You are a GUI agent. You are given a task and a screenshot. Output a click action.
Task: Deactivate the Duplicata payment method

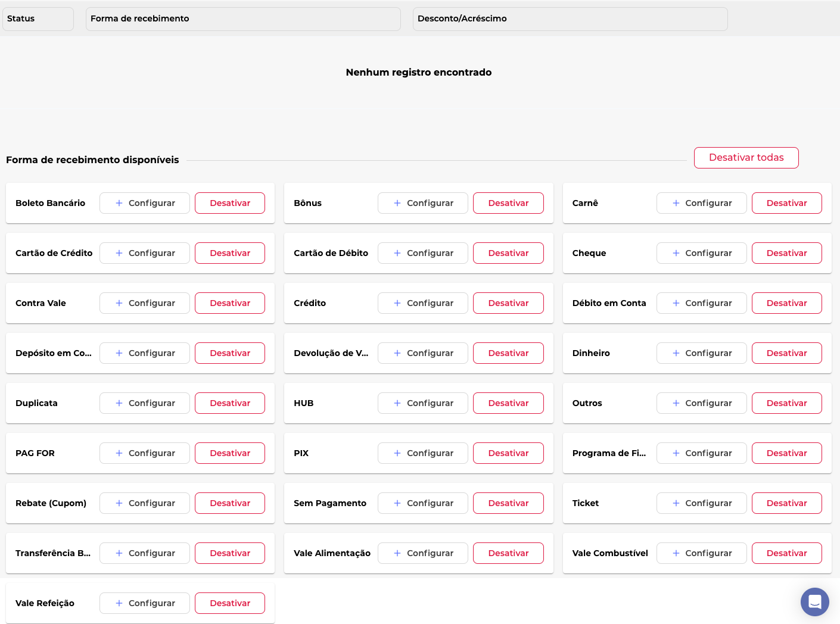click(x=229, y=403)
